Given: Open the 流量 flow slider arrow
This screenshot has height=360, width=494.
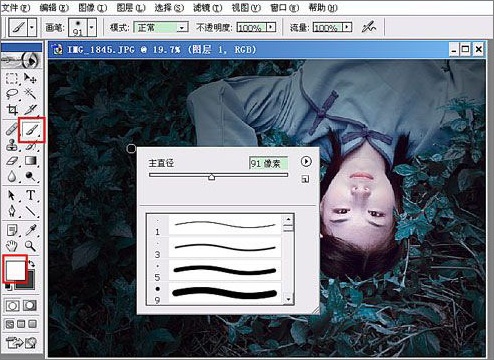Looking at the screenshot, I should (347, 27).
